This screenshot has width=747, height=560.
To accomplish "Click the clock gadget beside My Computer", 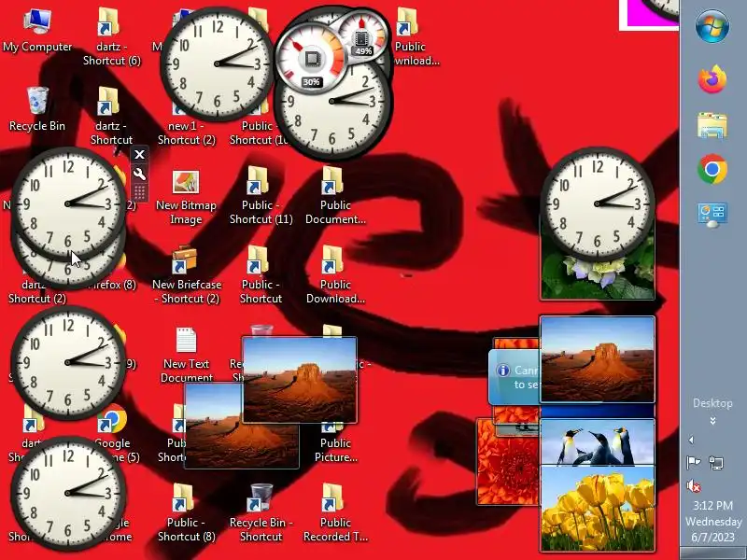I will tap(218, 63).
